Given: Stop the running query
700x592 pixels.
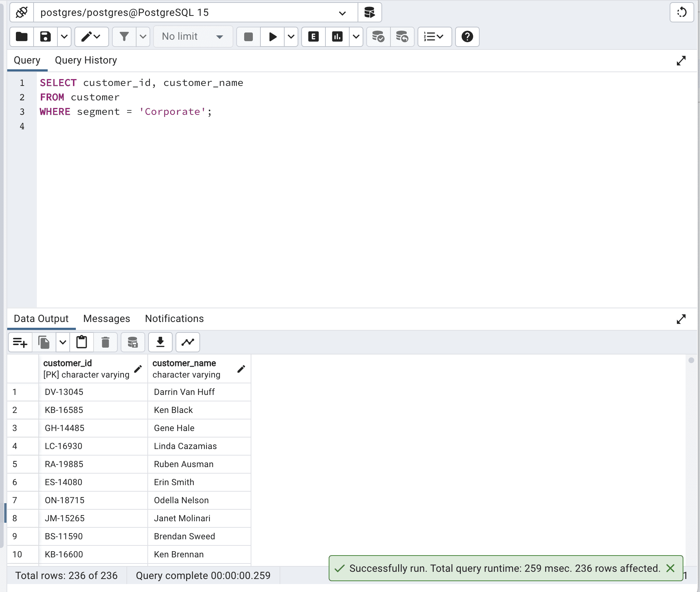Looking at the screenshot, I should (248, 36).
